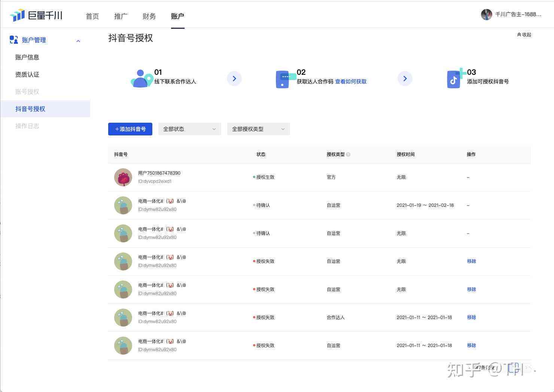Click avatar in 2021-01-19 待确认 row

pos(123,205)
